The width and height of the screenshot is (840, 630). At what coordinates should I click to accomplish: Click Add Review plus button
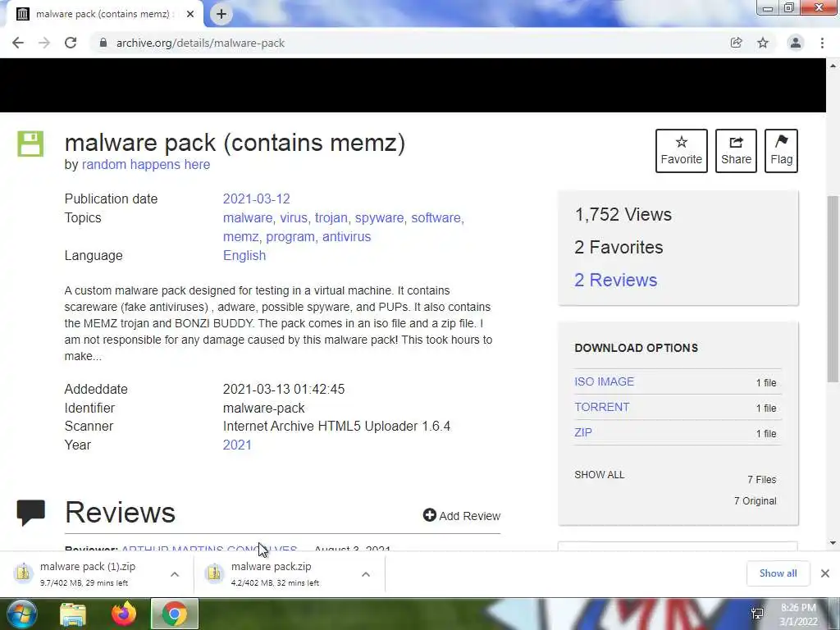pyautogui.click(x=461, y=515)
